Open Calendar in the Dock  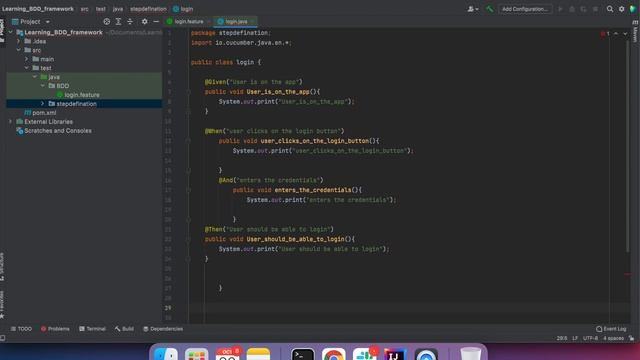227,354
